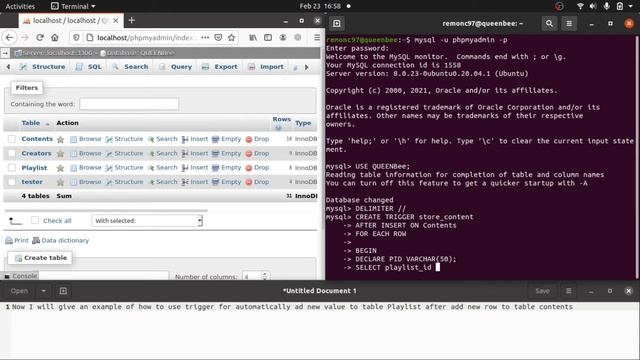The height and width of the screenshot is (360, 640).
Task: Select the Playlist table checkbox
Action: pyautogui.click(x=12, y=168)
